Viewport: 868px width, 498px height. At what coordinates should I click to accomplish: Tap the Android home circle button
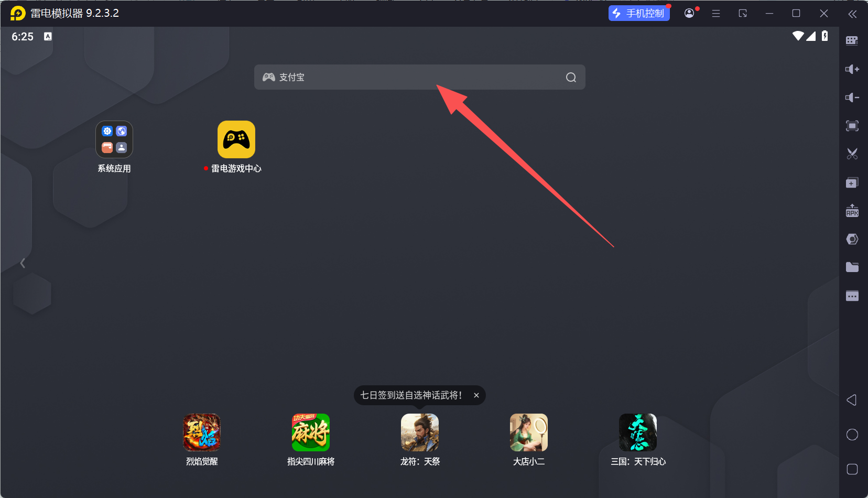[x=852, y=435]
